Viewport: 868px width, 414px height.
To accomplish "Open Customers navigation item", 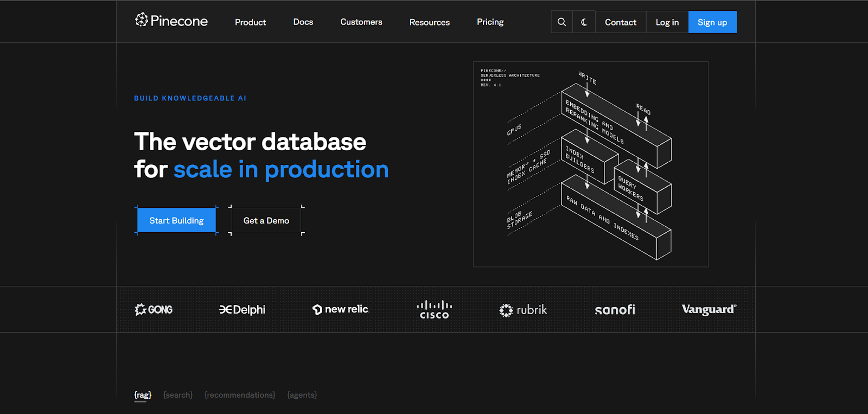I will point(361,22).
